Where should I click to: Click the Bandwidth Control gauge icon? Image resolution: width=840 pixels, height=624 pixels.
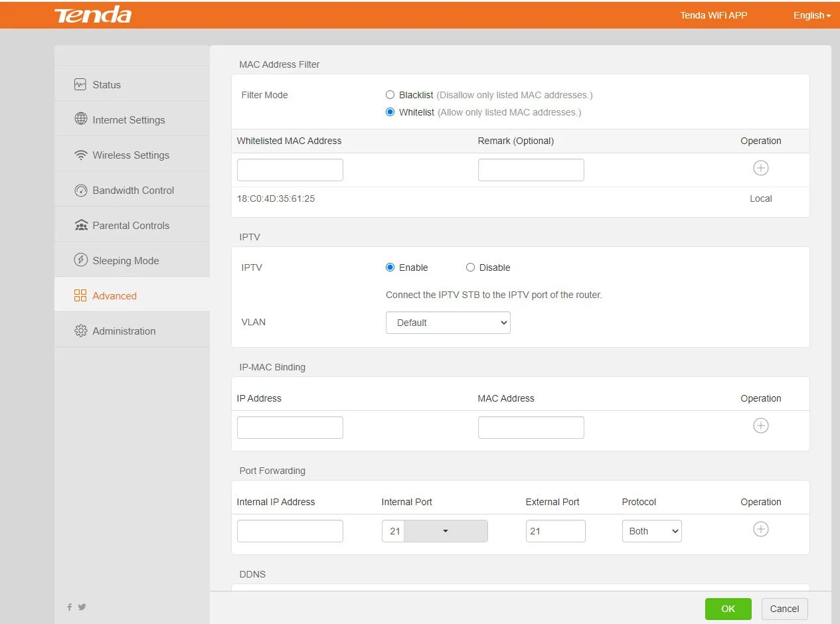[x=81, y=190]
